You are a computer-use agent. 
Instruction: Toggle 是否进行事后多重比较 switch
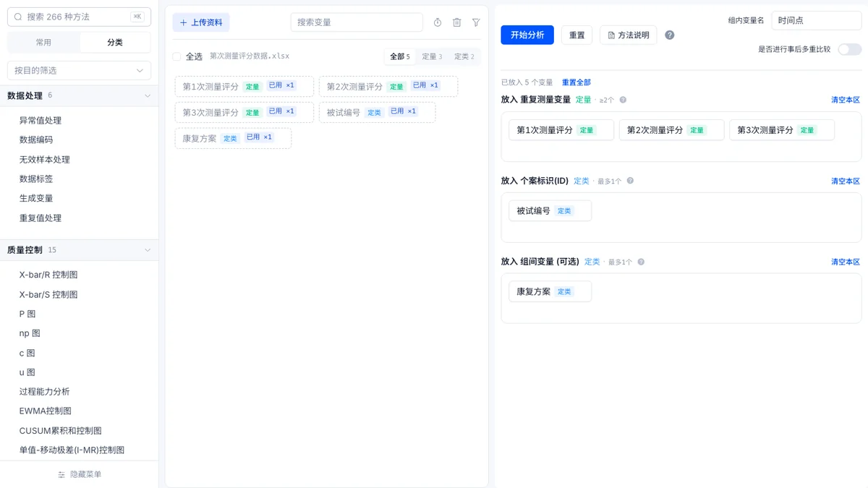coord(850,49)
